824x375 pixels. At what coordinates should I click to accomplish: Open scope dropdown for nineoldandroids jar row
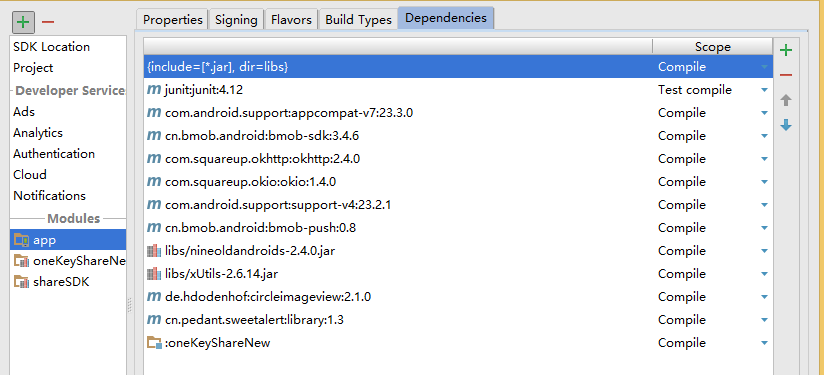pyautogui.click(x=764, y=251)
